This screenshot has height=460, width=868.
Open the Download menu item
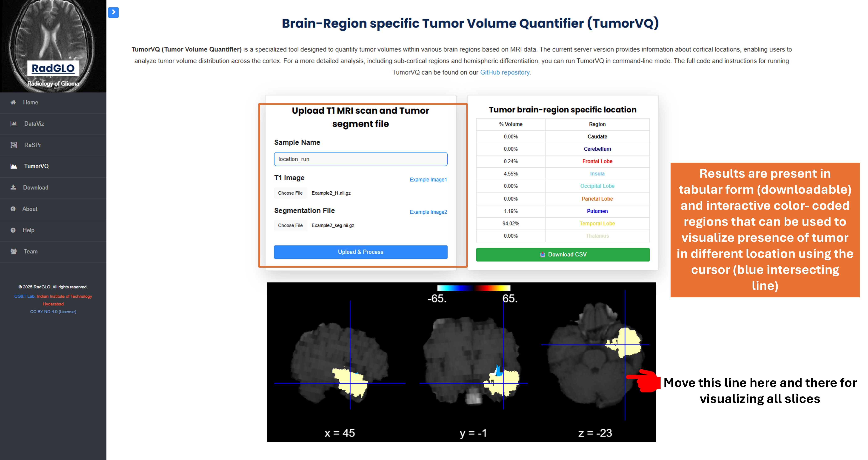(53, 187)
